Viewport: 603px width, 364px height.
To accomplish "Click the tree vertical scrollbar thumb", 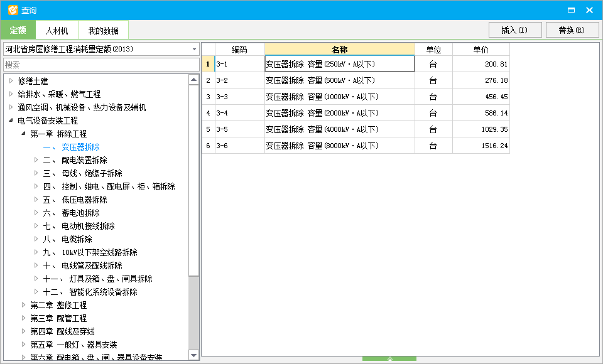I will (x=194, y=180).
